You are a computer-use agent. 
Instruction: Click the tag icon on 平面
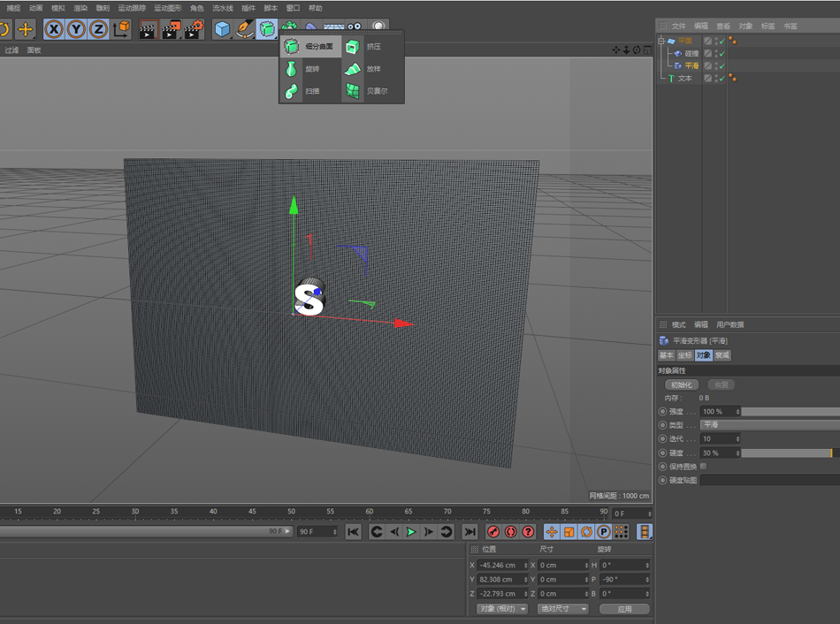coord(732,42)
